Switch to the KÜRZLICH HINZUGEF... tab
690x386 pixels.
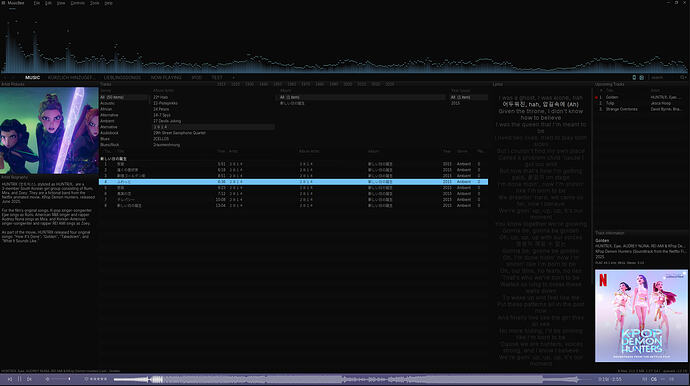pos(71,77)
